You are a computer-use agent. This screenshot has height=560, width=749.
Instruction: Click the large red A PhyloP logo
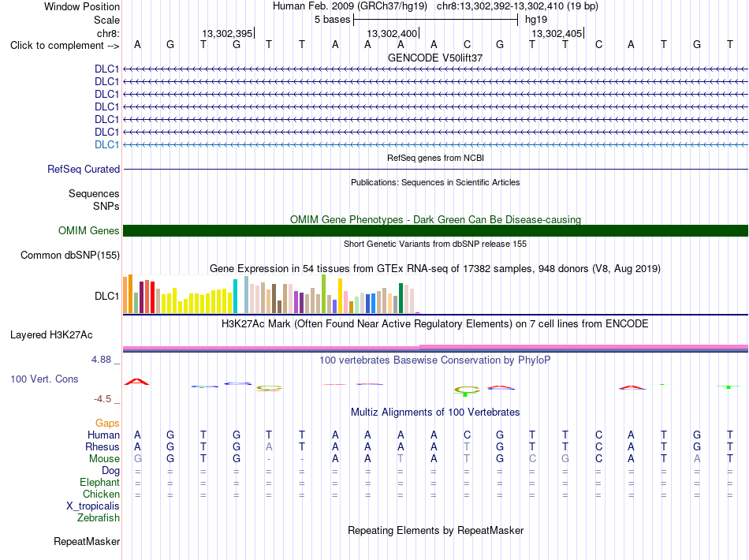(136, 382)
